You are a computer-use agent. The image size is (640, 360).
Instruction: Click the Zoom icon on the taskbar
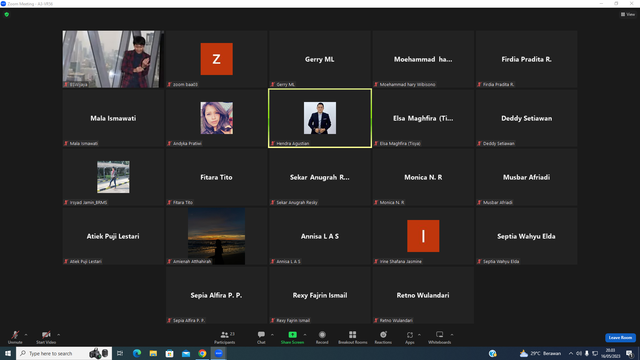[x=219, y=353]
